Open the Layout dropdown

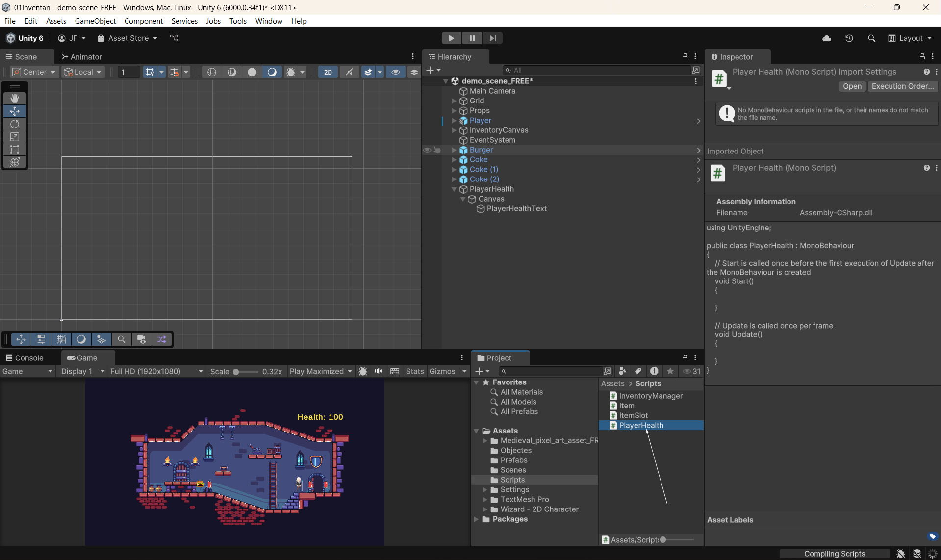[910, 38]
